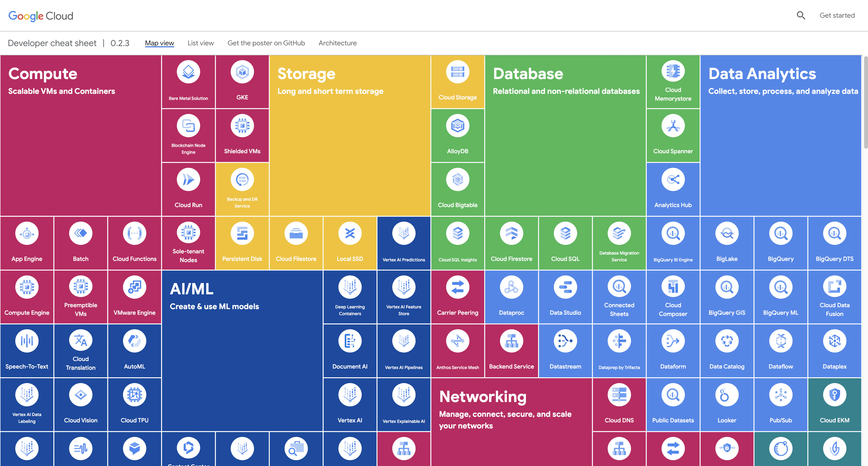This screenshot has width=868, height=466.
Task: Click the Data Catalog label
Action: click(727, 367)
